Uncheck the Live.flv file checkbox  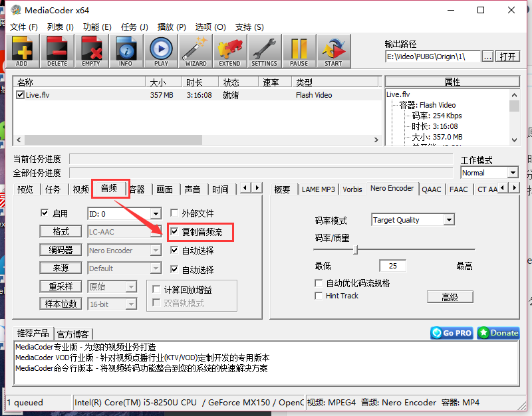click(x=20, y=95)
